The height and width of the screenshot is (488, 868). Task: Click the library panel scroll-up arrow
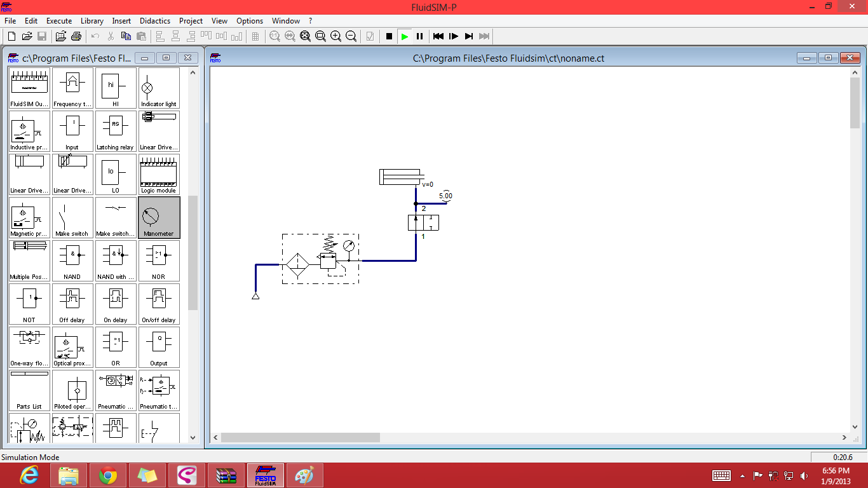tap(193, 72)
